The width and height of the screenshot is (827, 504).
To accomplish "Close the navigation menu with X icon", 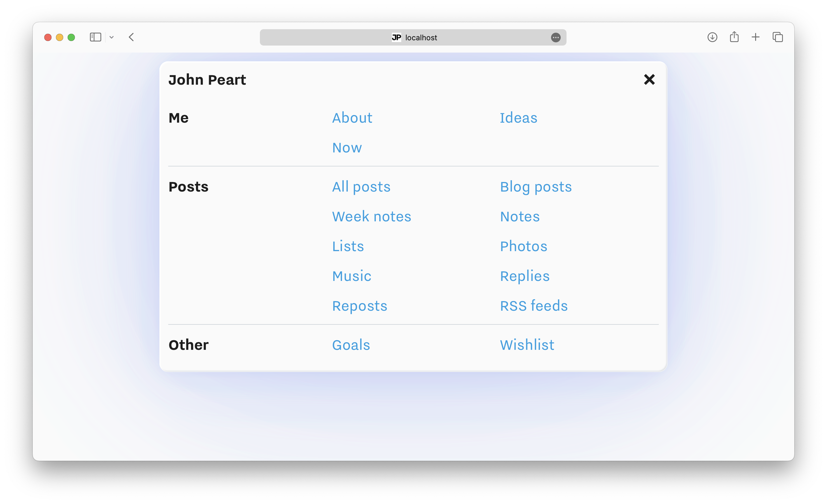I will 649,79.
